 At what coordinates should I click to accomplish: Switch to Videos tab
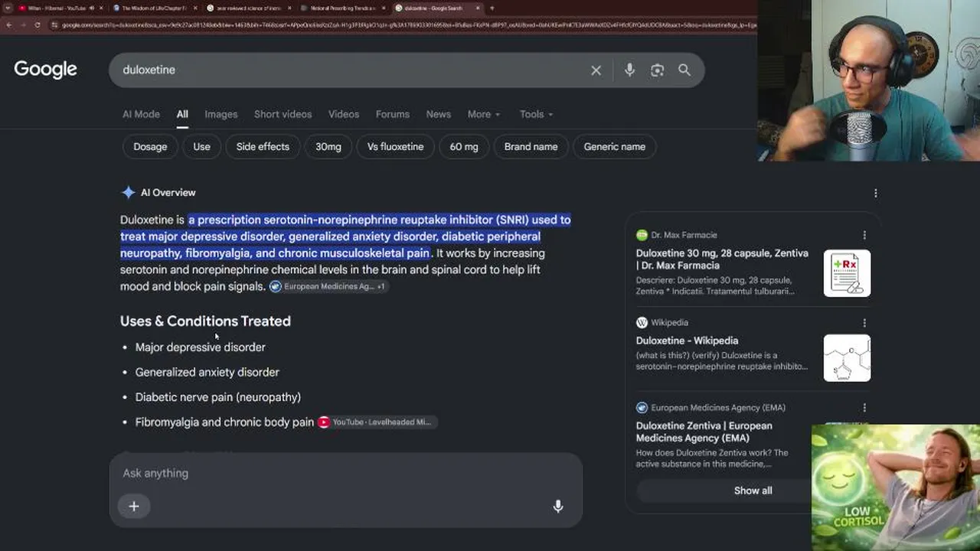click(x=344, y=114)
